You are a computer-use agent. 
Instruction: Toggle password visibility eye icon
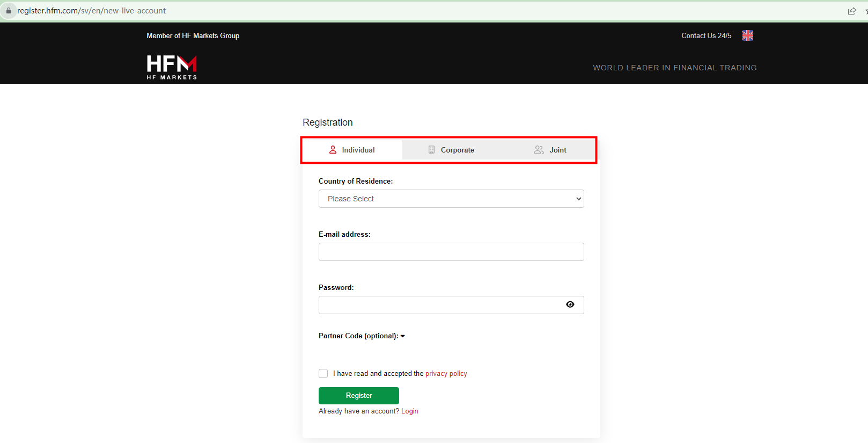570,304
